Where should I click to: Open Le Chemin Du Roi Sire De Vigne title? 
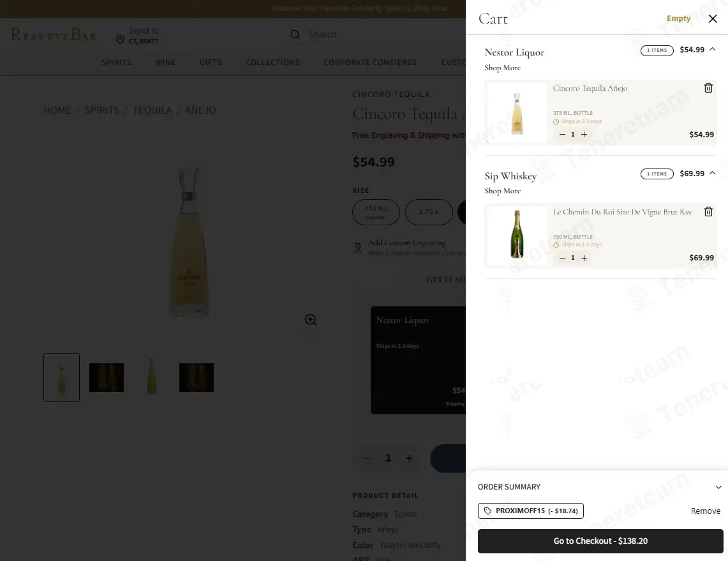click(622, 213)
